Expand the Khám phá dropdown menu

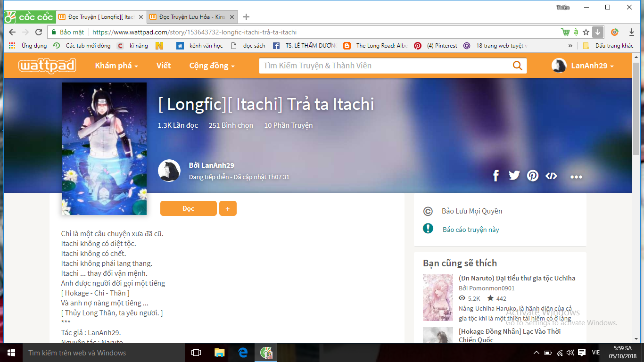[116, 66]
